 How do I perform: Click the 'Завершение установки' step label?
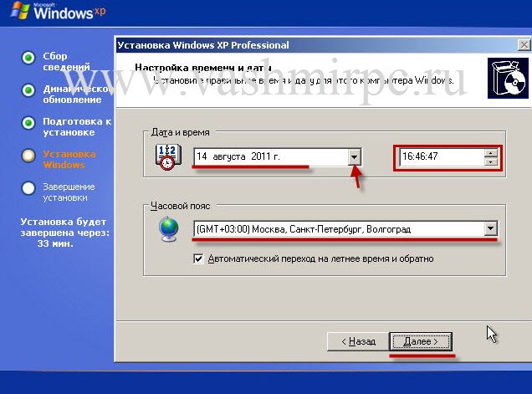point(69,192)
